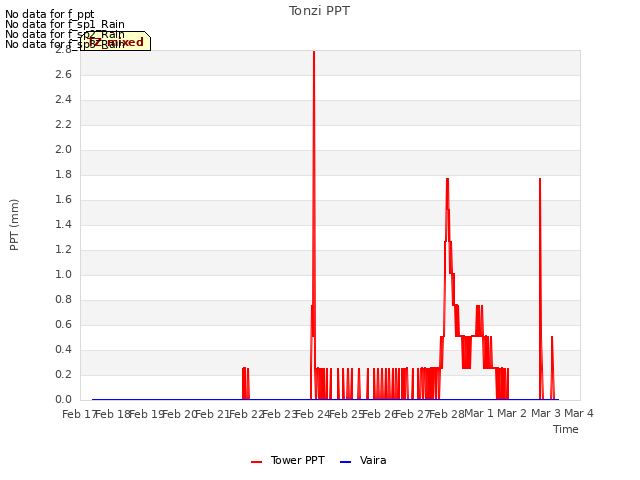Click the x-axis tick label Mar 3
640x480 pixels.
coord(546,413)
